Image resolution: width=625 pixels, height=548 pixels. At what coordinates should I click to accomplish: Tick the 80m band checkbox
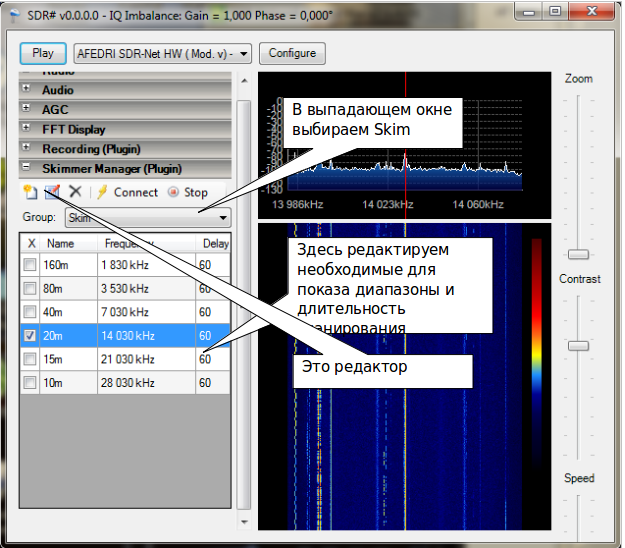tap(30, 288)
